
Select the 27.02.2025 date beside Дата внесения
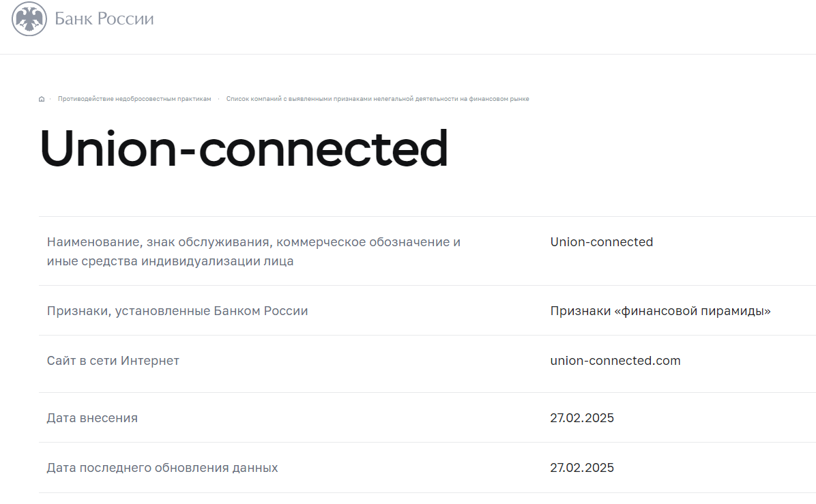(582, 417)
